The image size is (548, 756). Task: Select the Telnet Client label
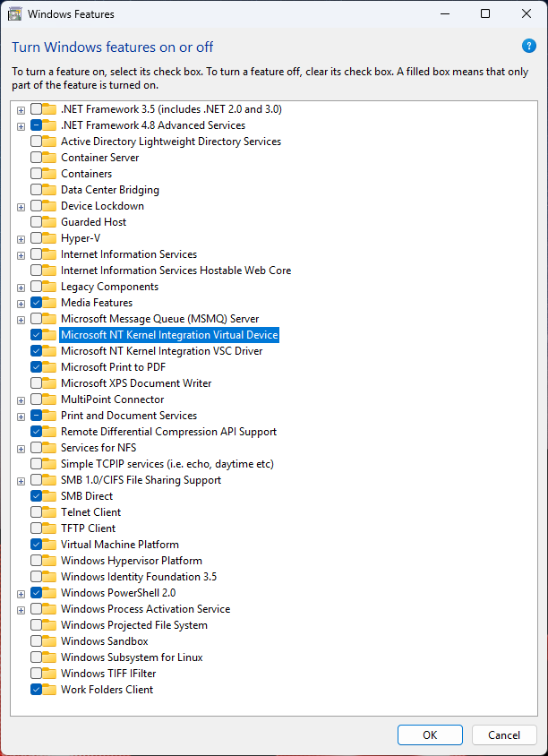pyautogui.click(x=90, y=512)
